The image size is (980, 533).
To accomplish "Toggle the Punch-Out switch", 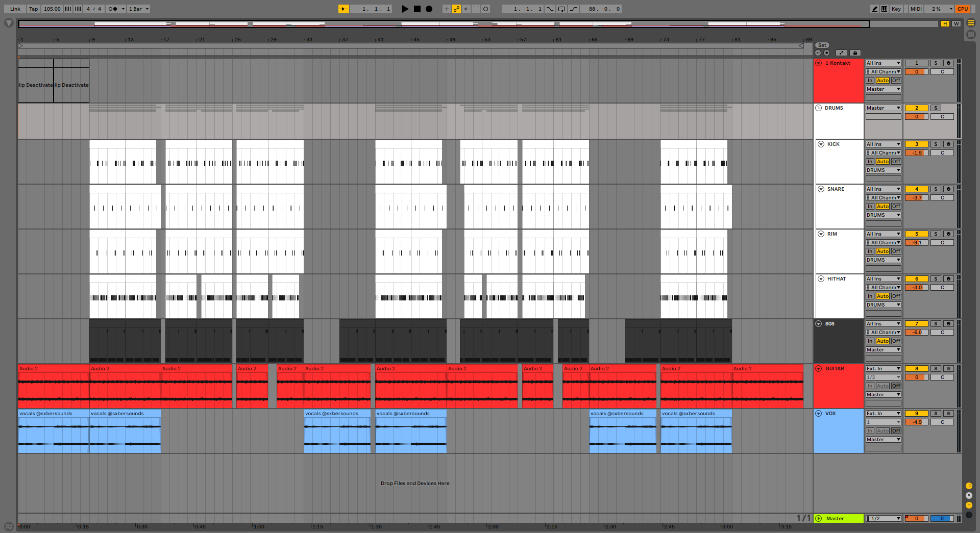I will pyautogui.click(x=573, y=9).
